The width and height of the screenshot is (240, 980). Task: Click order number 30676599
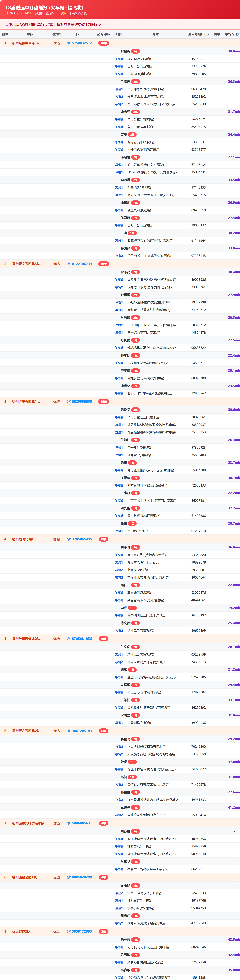pos(199,631)
